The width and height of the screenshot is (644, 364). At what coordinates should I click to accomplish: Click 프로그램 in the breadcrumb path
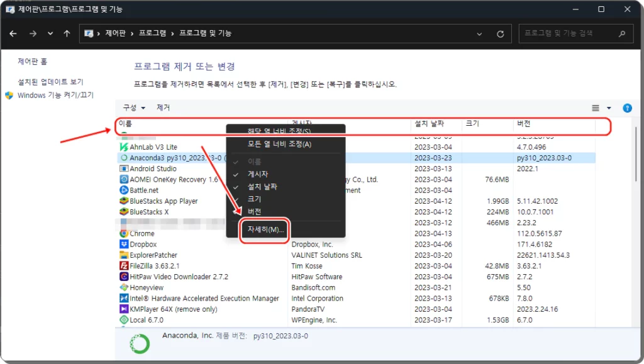click(x=152, y=33)
